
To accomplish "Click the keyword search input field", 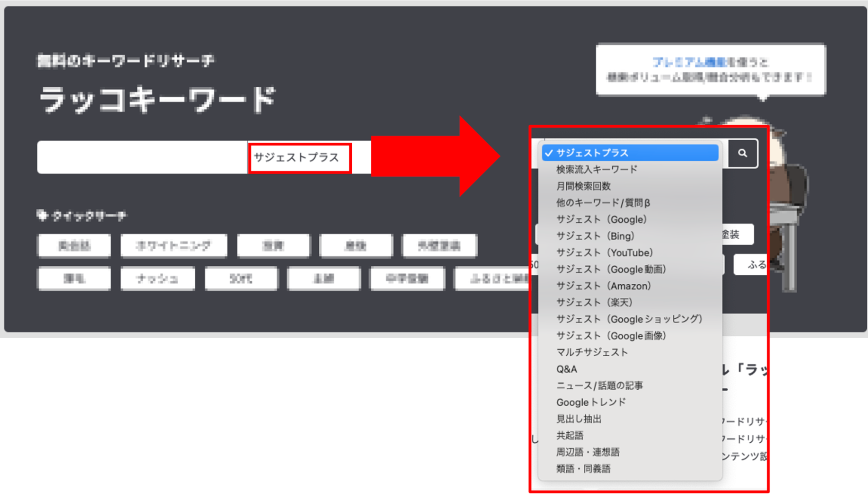I will (x=142, y=157).
